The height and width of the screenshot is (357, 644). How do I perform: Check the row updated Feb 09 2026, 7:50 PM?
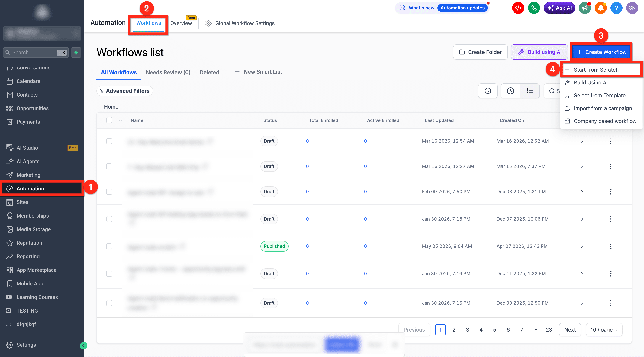(109, 192)
